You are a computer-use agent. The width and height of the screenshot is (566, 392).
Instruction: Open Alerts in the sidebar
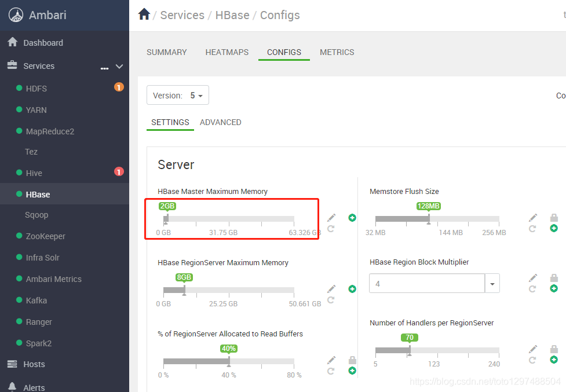click(x=34, y=388)
